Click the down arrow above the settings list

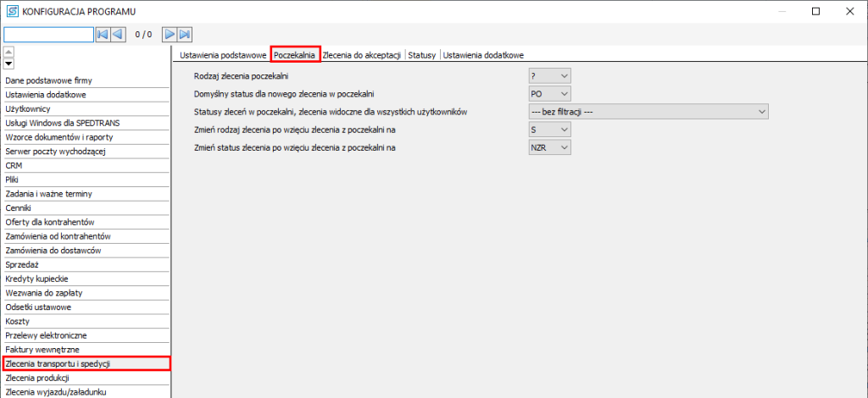8,64
